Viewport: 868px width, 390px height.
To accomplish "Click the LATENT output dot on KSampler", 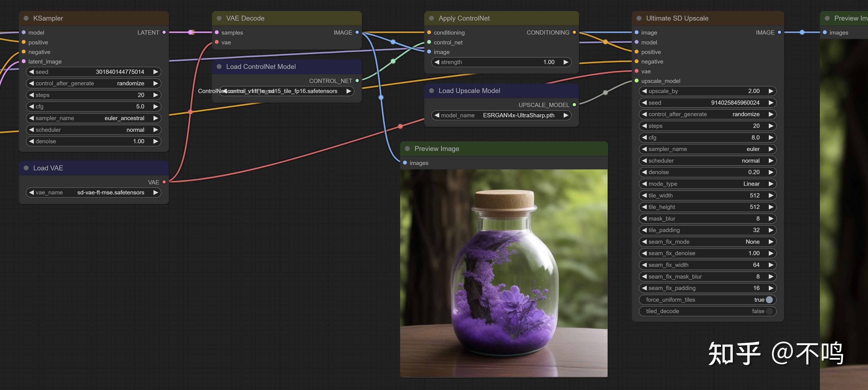I will [164, 32].
